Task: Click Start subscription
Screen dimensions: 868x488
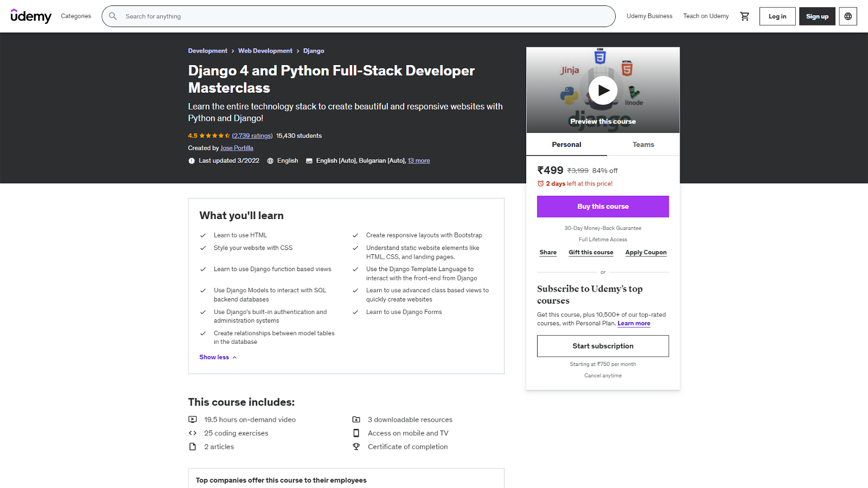Action: tap(603, 346)
